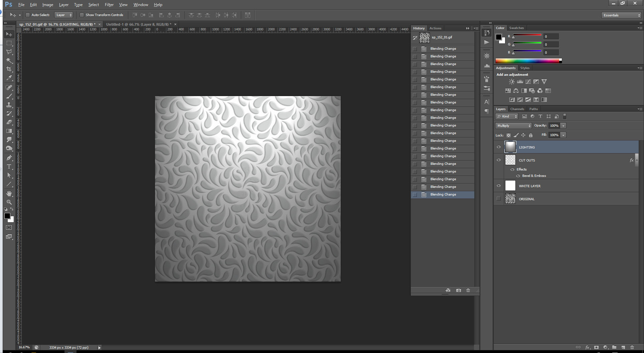Select the Eraser tool
Viewport: 644px width, 353px height.
(x=9, y=122)
